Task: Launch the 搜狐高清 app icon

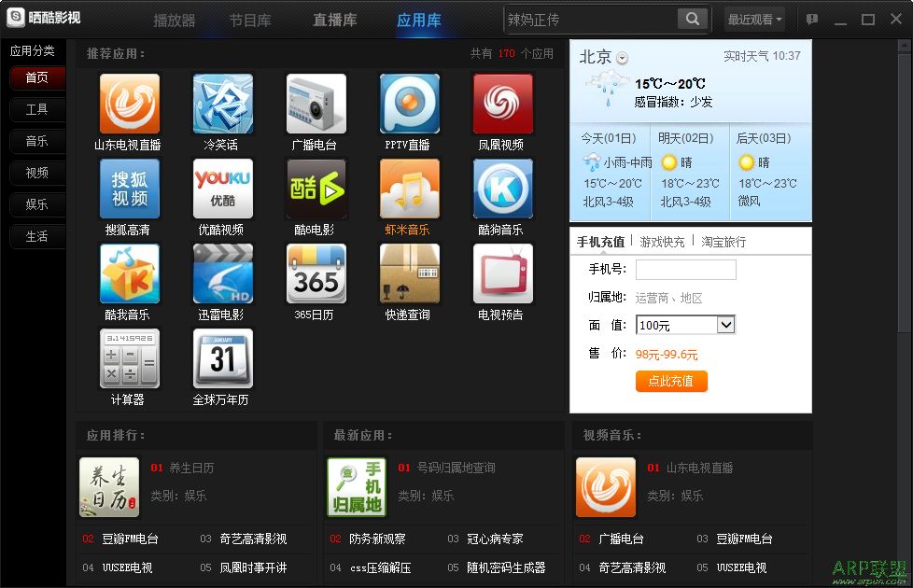Action: (x=129, y=189)
